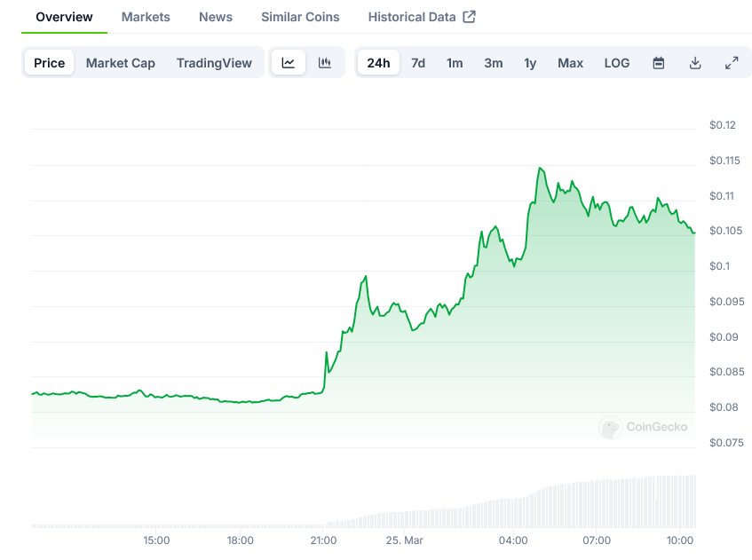Image resolution: width=752 pixels, height=560 pixels.
Task: Click the 10:00 time axis label
Action: coord(680,540)
